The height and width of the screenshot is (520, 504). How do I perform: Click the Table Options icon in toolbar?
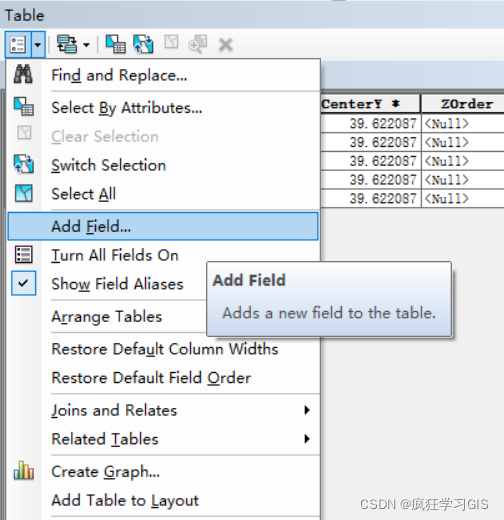[x=18, y=44]
